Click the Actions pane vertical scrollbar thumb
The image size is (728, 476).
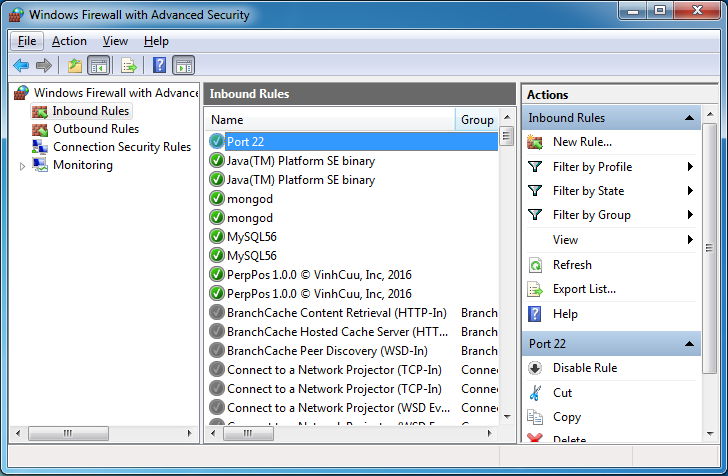click(710, 248)
